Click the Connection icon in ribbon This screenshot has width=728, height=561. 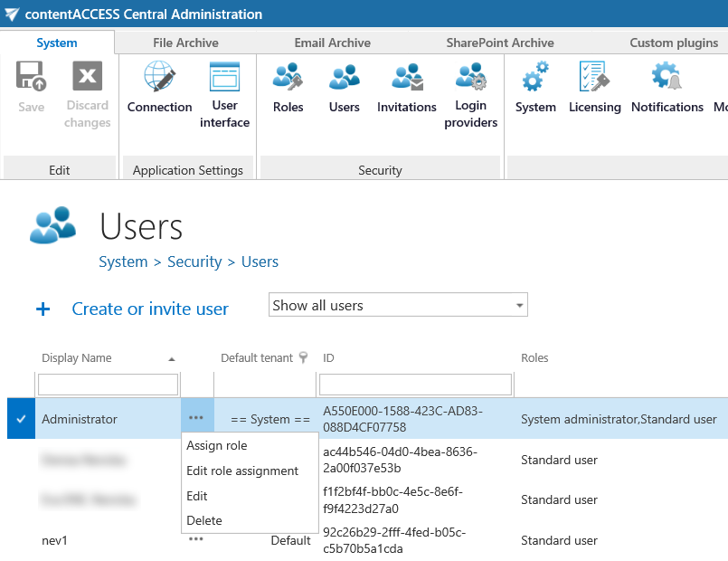pos(159,89)
